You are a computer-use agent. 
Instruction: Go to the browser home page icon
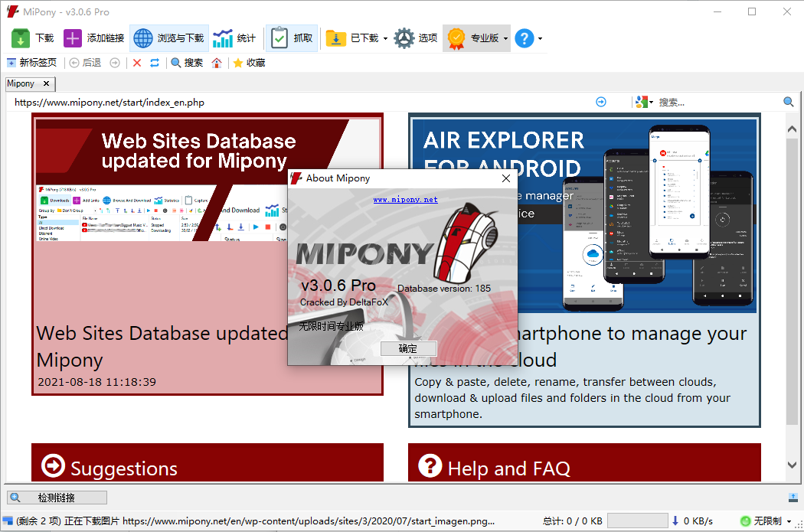coord(217,63)
